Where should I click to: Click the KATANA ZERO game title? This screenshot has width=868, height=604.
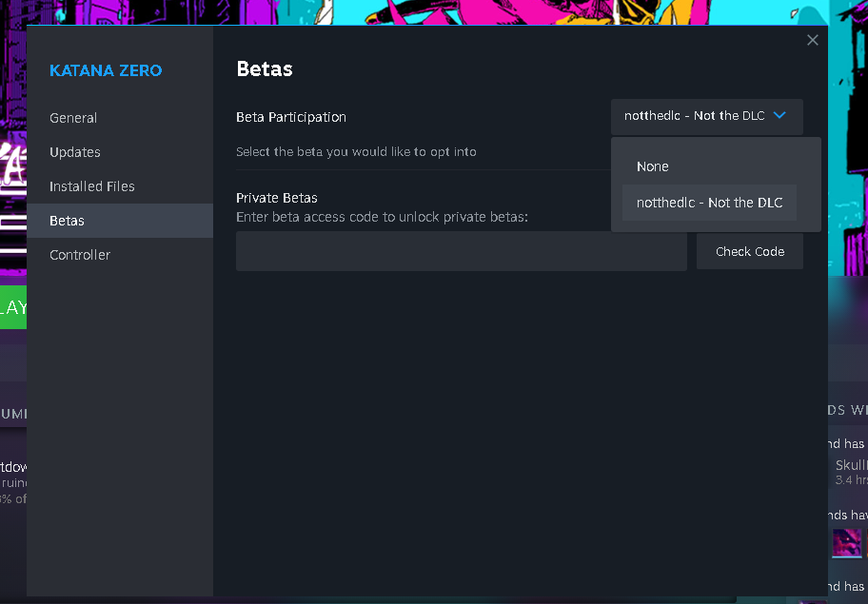tap(106, 70)
